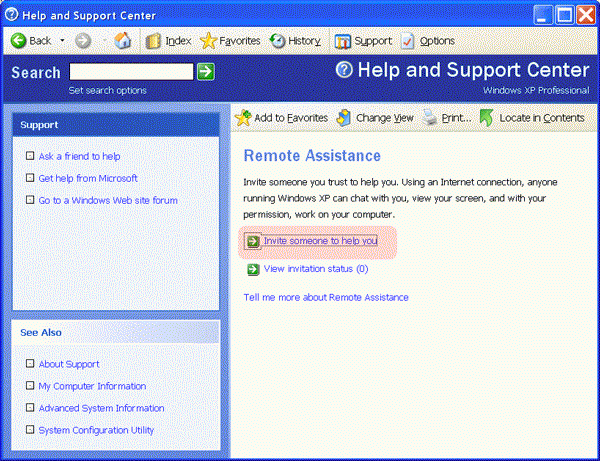
Task: Open View invitation status link
Action: [315, 269]
